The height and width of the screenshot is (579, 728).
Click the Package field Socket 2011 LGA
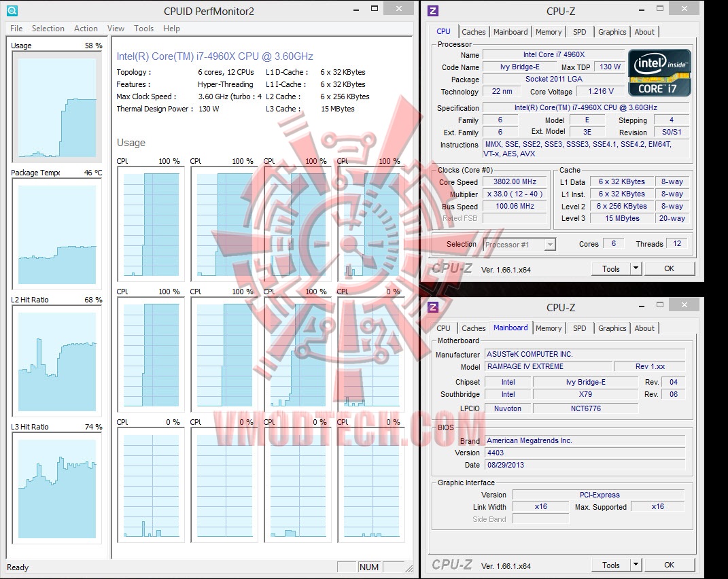click(553, 79)
